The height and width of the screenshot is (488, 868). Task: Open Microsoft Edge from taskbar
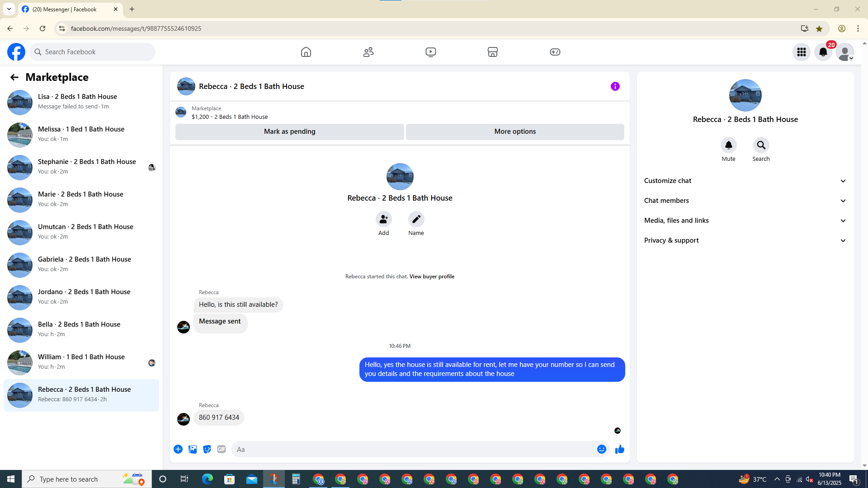pyautogui.click(x=208, y=479)
